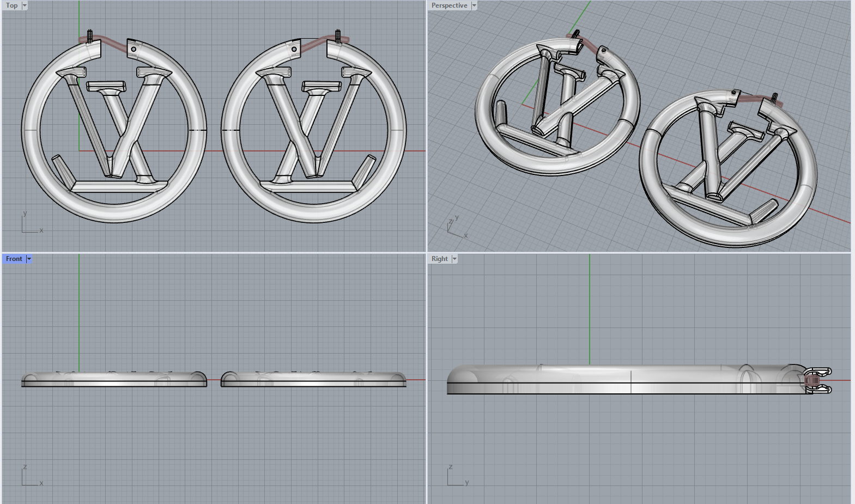Click the Perspective viewport title label
The height and width of the screenshot is (504, 855).
(449, 5)
